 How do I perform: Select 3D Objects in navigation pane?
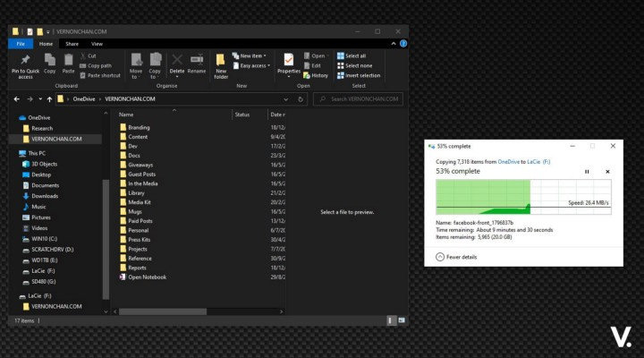point(45,164)
